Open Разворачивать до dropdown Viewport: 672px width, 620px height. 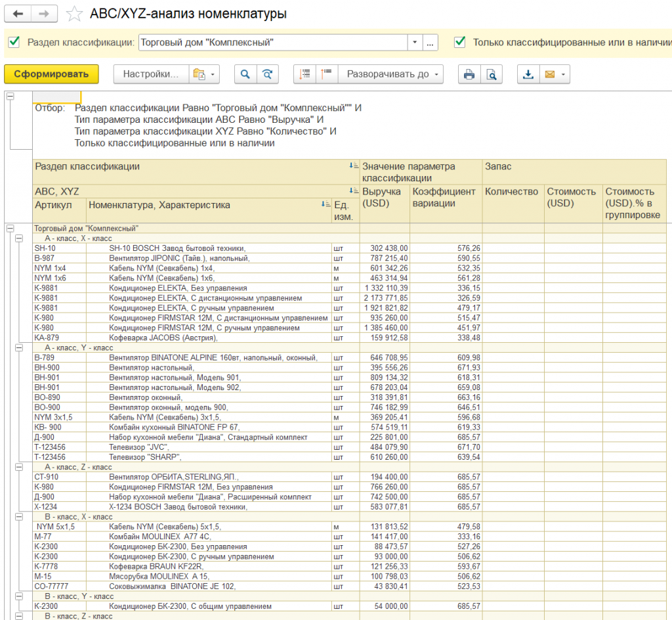click(x=392, y=74)
